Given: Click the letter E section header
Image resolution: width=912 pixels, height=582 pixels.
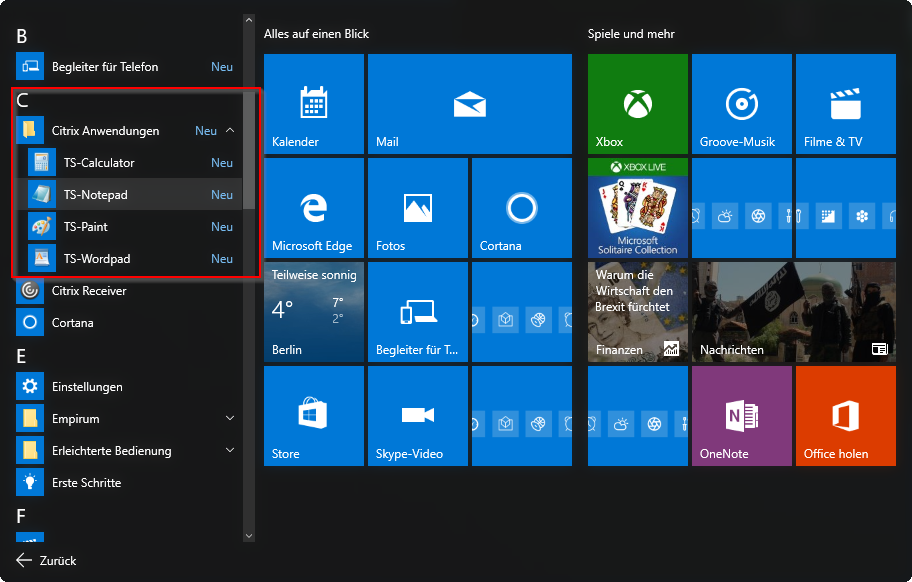Looking at the screenshot, I should point(21,356).
